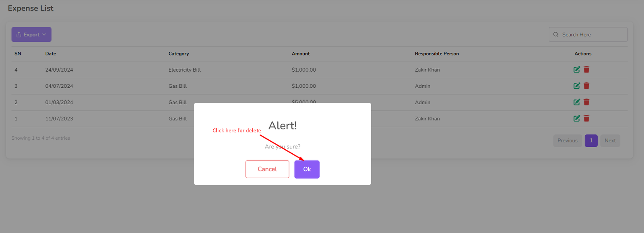This screenshot has height=233, width=644.
Task: Sort by Responsible Person column header
Action: (437, 54)
